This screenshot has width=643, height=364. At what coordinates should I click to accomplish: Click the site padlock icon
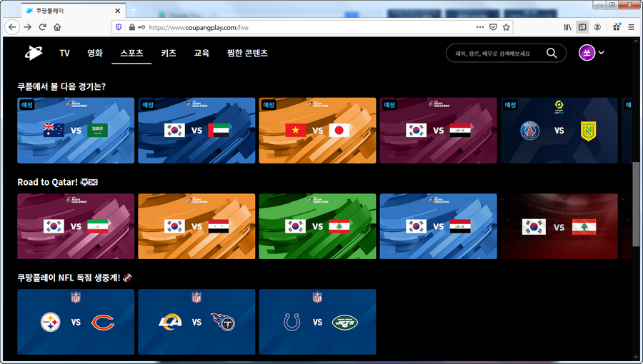coord(131,27)
